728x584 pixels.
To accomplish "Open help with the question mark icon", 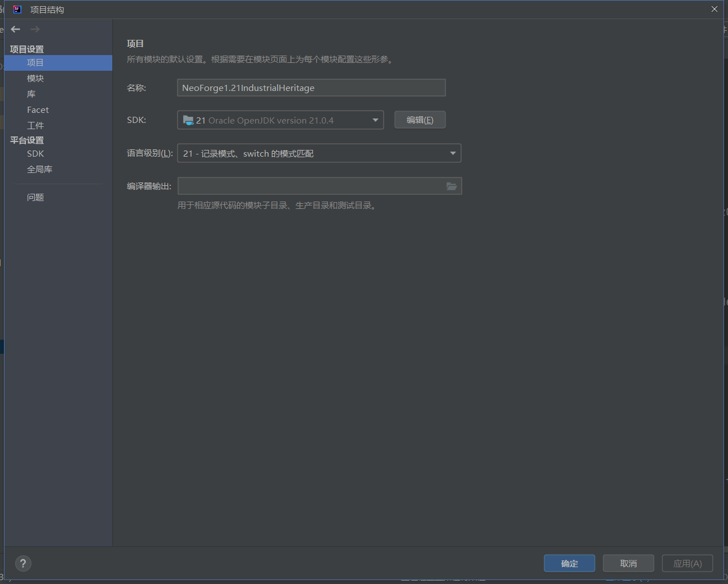I will 23,563.
